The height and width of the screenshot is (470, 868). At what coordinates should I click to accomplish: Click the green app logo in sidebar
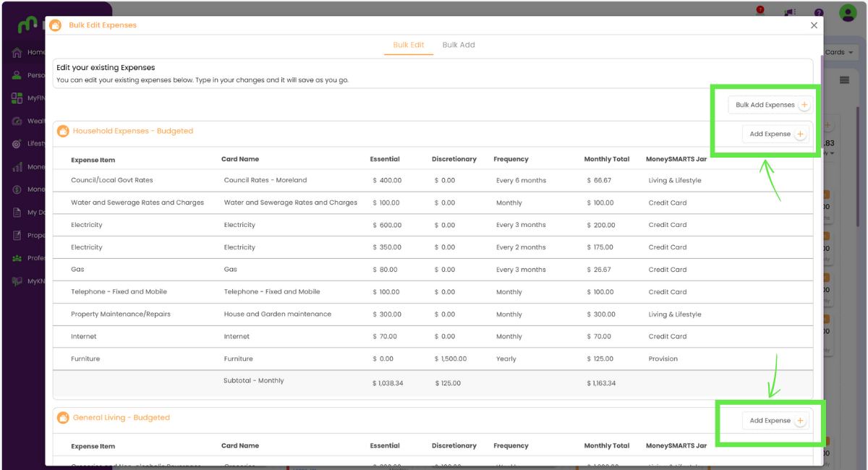click(27, 25)
